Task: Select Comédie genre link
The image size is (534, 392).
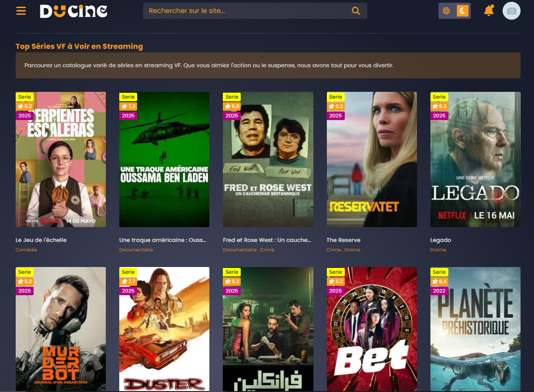Action: coord(26,250)
